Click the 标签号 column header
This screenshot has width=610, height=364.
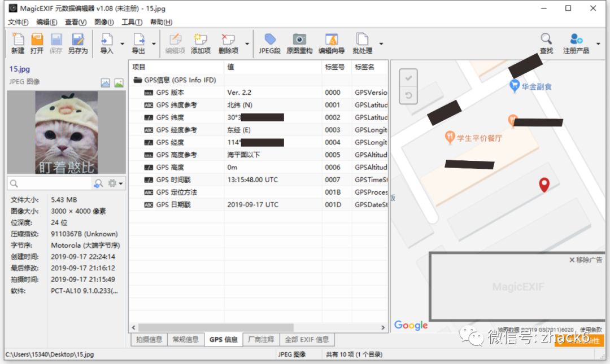[337, 67]
